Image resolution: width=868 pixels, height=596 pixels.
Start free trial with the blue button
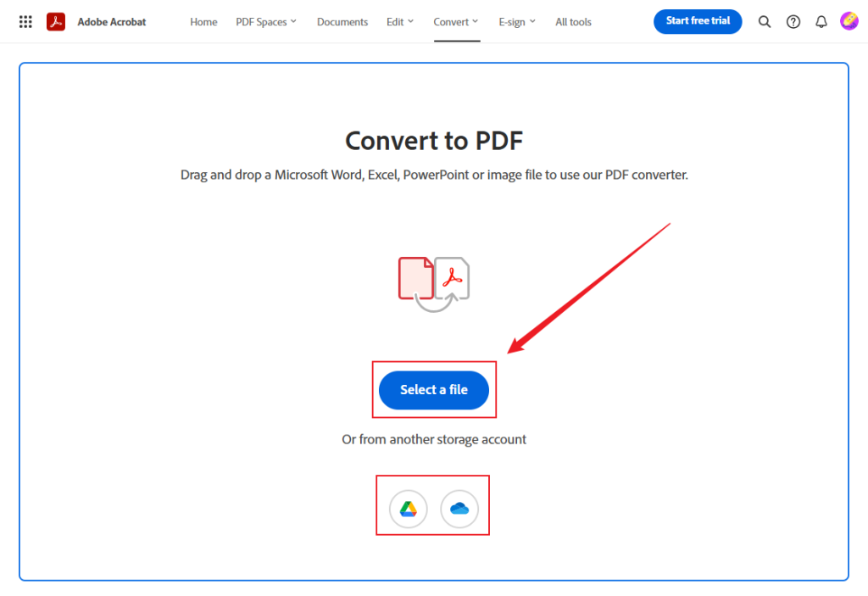click(698, 21)
